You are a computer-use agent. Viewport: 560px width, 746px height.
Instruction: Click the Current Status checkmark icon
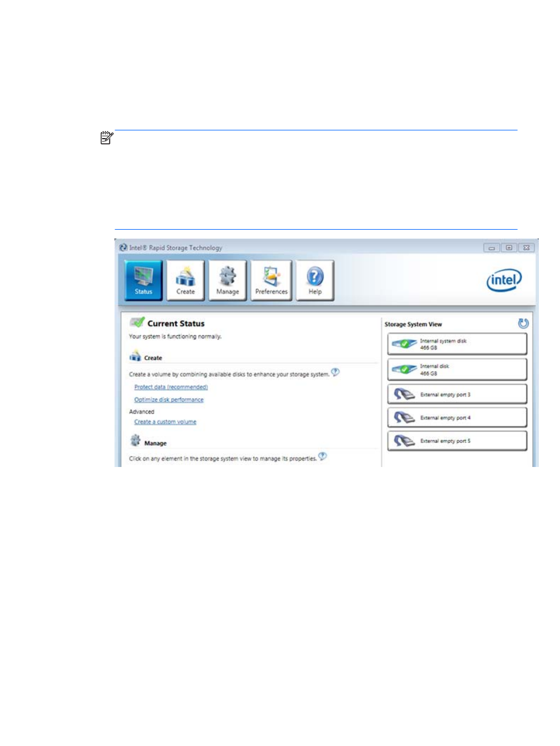[x=137, y=322]
